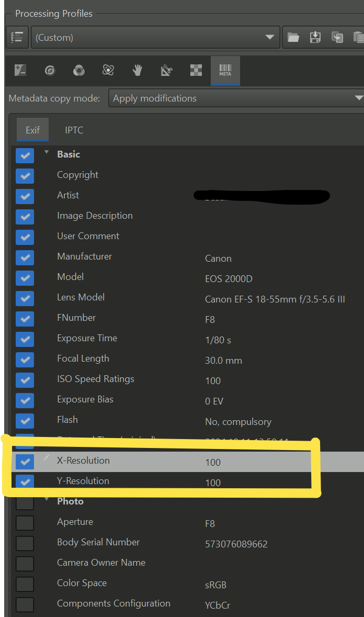Select the Copyright row label
This screenshot has width=364, height=617.
(77, 175)
